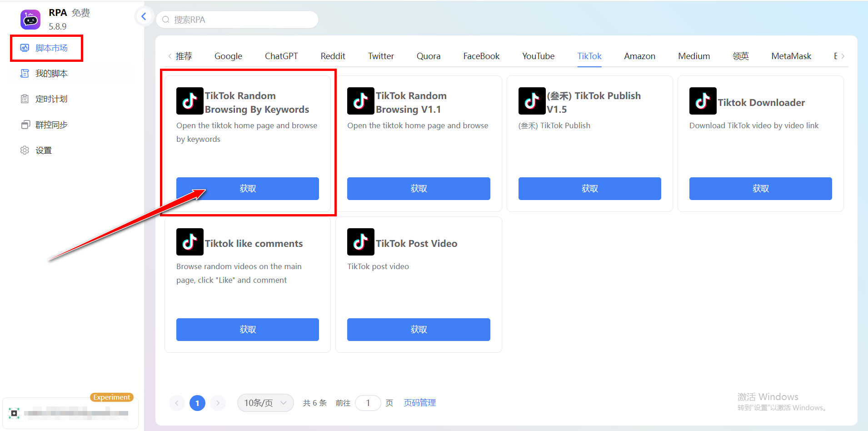Screen dimensions: 868x431
Task: Click the experiment scan icon at bottom left
Action: pos(14,413)
